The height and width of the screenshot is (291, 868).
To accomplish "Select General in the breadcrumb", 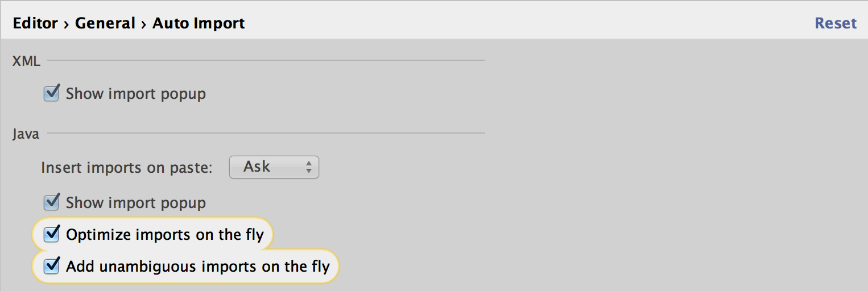I will click(105, 23).
